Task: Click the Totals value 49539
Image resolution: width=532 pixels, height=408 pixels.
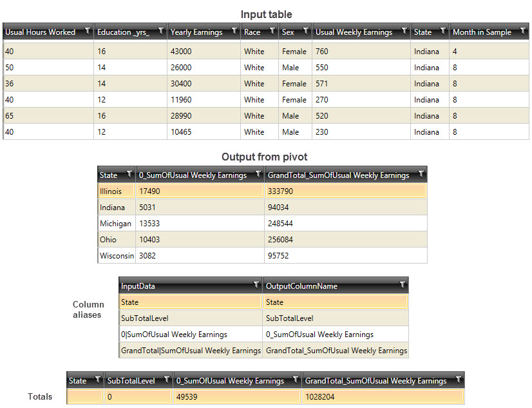Action: (x=237, y=396)
